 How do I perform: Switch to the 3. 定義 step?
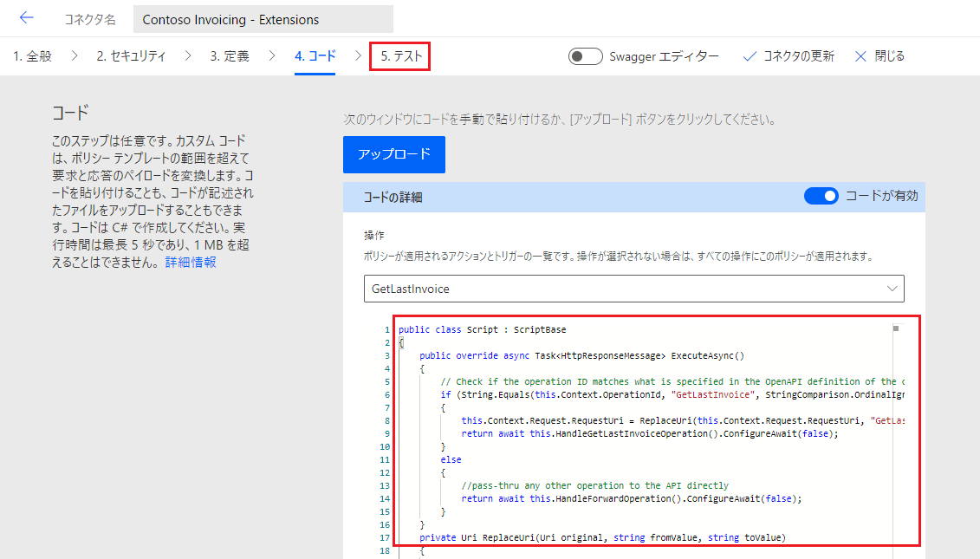(230, 56)
